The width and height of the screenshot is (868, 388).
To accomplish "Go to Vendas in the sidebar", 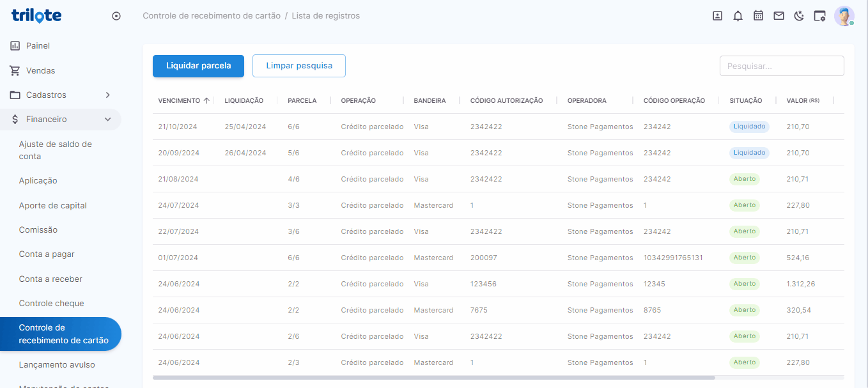I will click(x=40, y=70).
